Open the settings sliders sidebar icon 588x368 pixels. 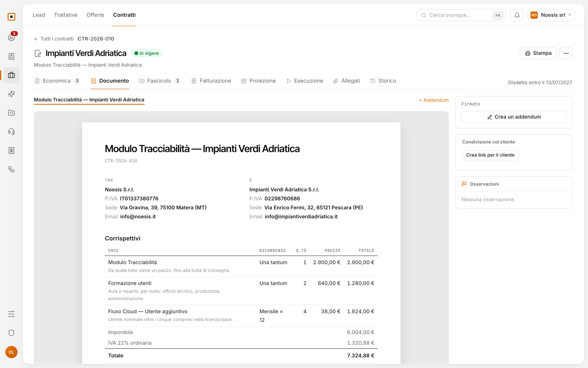pos(11,314)
